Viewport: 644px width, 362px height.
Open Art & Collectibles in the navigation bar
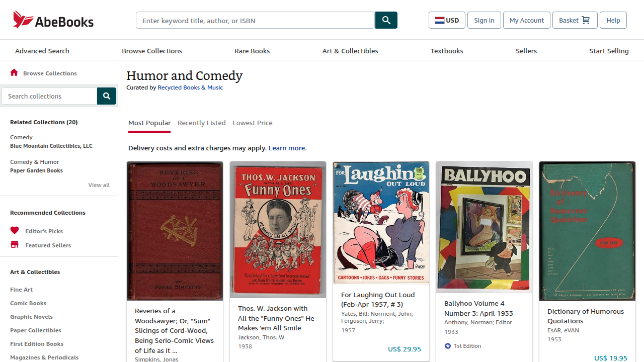coord(350,51)
